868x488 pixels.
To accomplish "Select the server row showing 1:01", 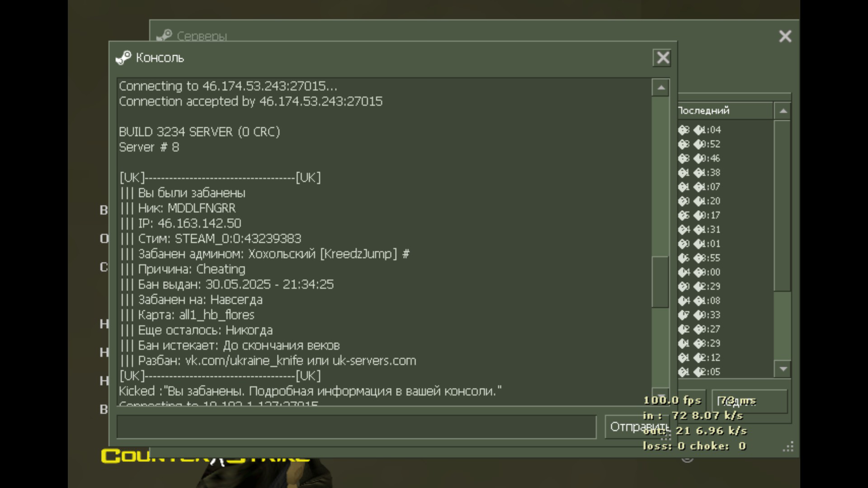I will pyautogui.click(x=725, y=244).
